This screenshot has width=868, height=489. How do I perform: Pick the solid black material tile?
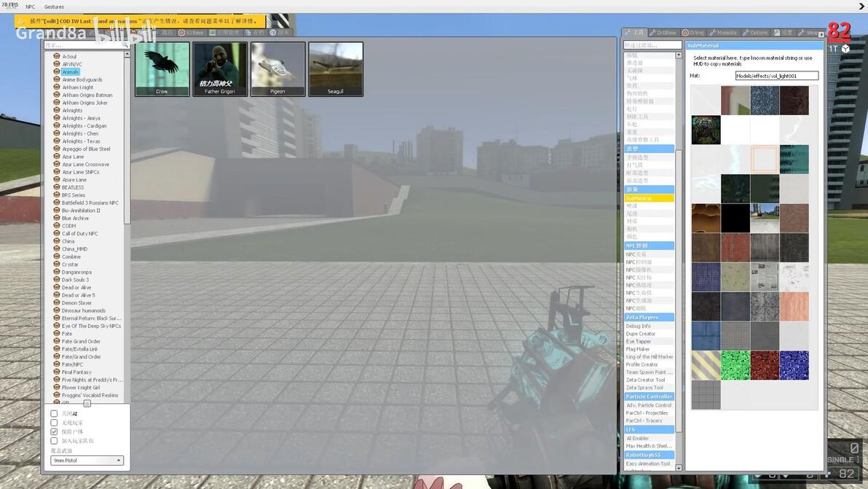[x=735, y=218]
